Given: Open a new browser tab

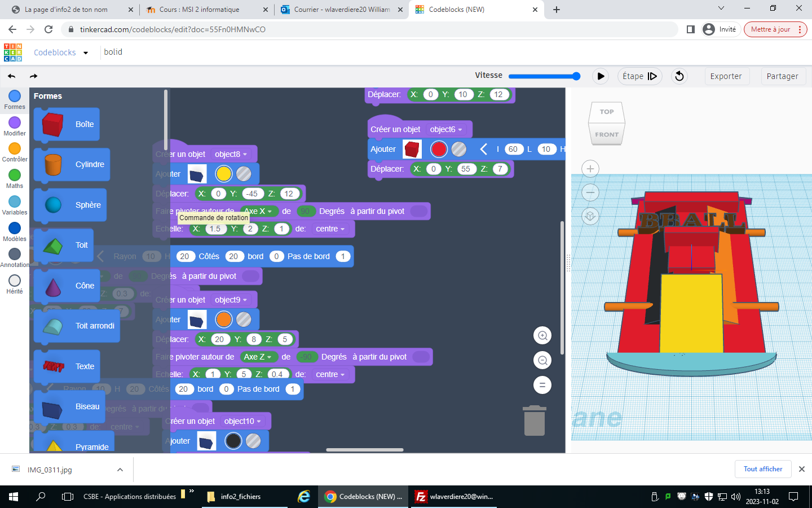Looking at the screenshot, I should (557, 10).
